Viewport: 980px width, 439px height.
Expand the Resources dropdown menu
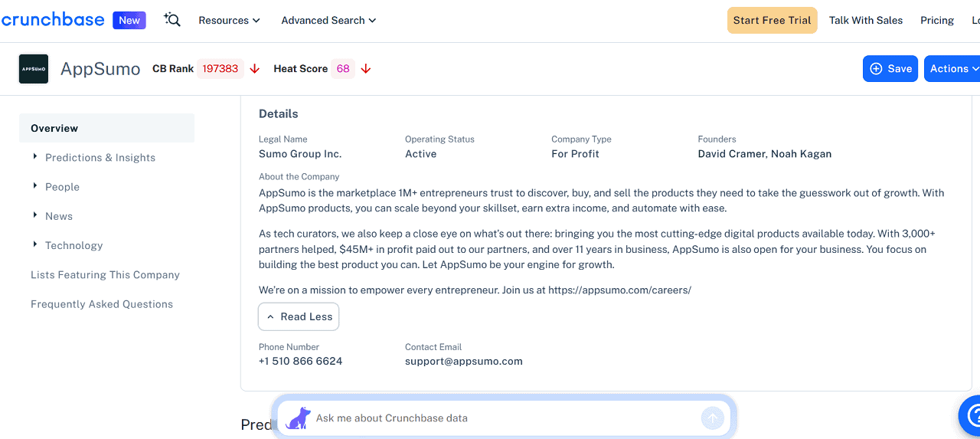[229, 21]
